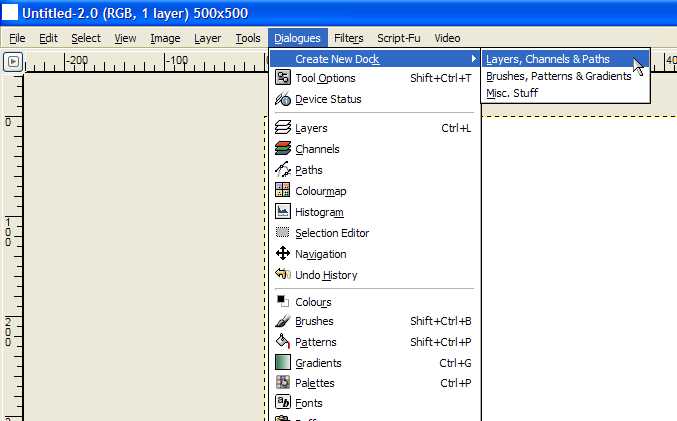Open the Palettes dialogue entry

375,383
